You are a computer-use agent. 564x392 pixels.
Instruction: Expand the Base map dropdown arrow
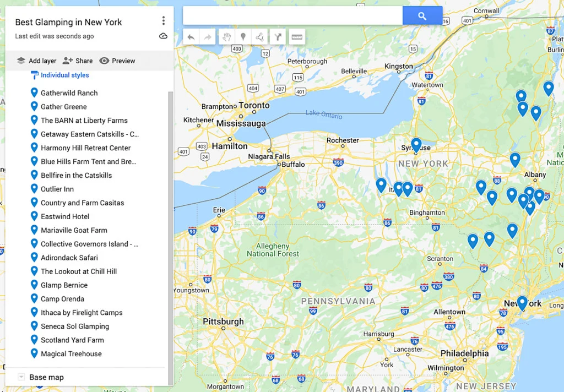click(x=21, y=377)
